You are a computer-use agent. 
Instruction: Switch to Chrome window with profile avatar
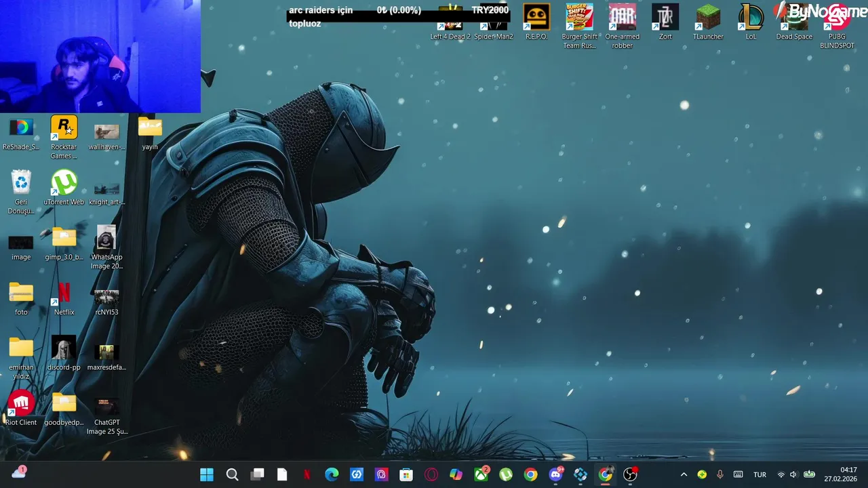pyautogui.click(x=606, y=474)
